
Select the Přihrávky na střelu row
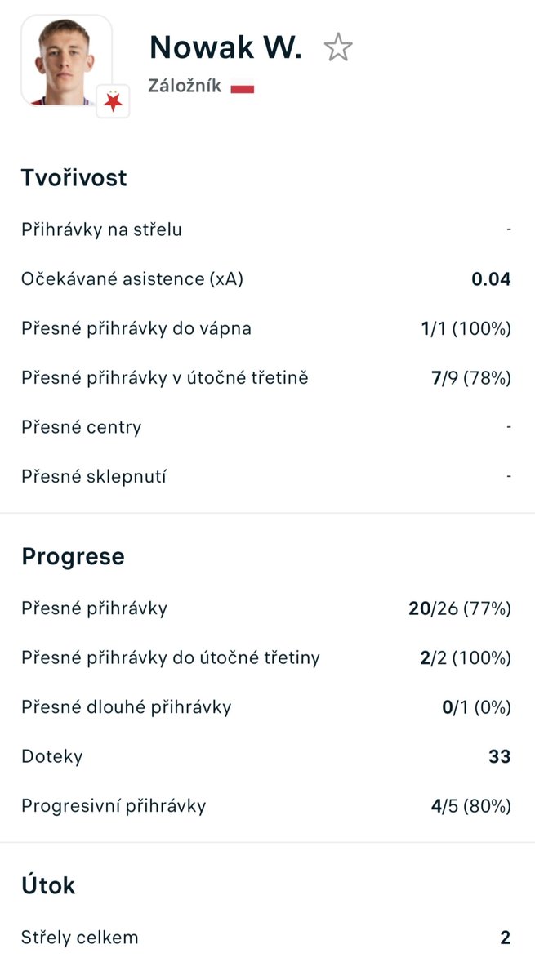pyautogui.click(x=267, y=229)
